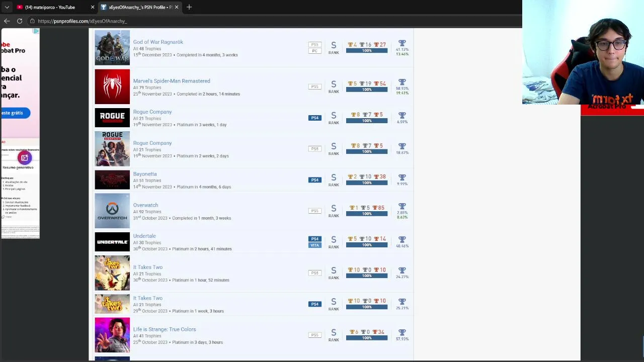Open a new browser tab
The image size is (644, 362).
pos(189,7)
